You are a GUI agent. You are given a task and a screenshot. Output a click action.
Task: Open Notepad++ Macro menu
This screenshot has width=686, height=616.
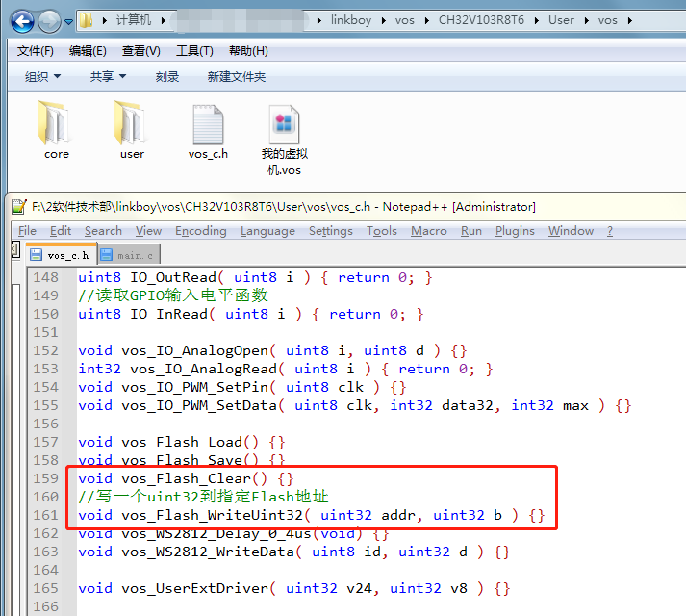click(x=429, y=231)
